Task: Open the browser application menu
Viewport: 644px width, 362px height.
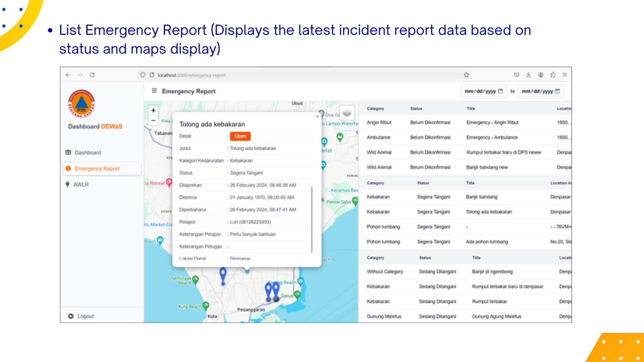Action: [x=565, y=75]
